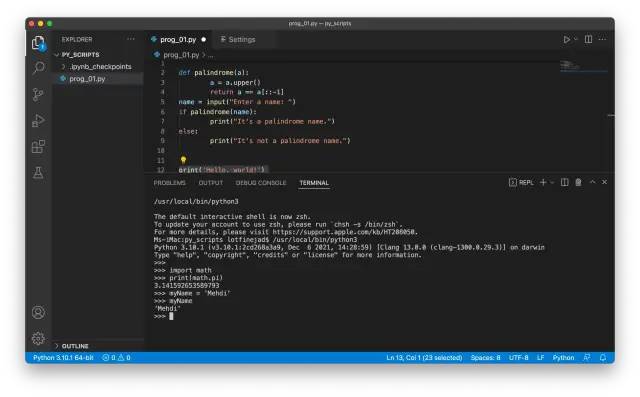Switch to the PROBLEMS panel tab

(169, 183)
